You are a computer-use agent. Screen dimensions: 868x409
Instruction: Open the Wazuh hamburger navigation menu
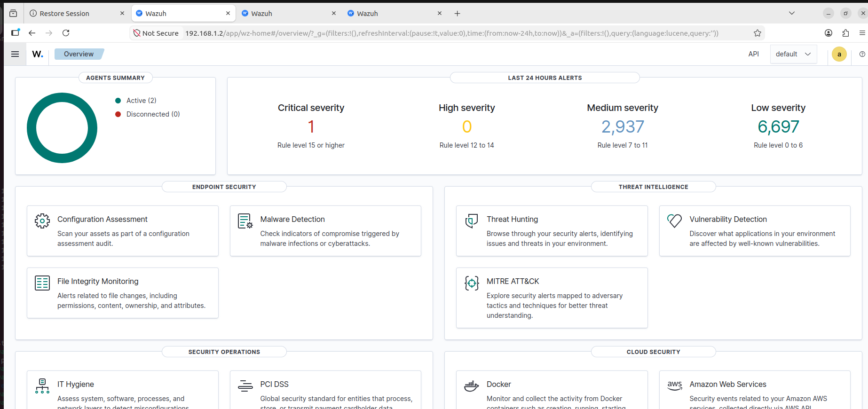[x=15, y=54]
